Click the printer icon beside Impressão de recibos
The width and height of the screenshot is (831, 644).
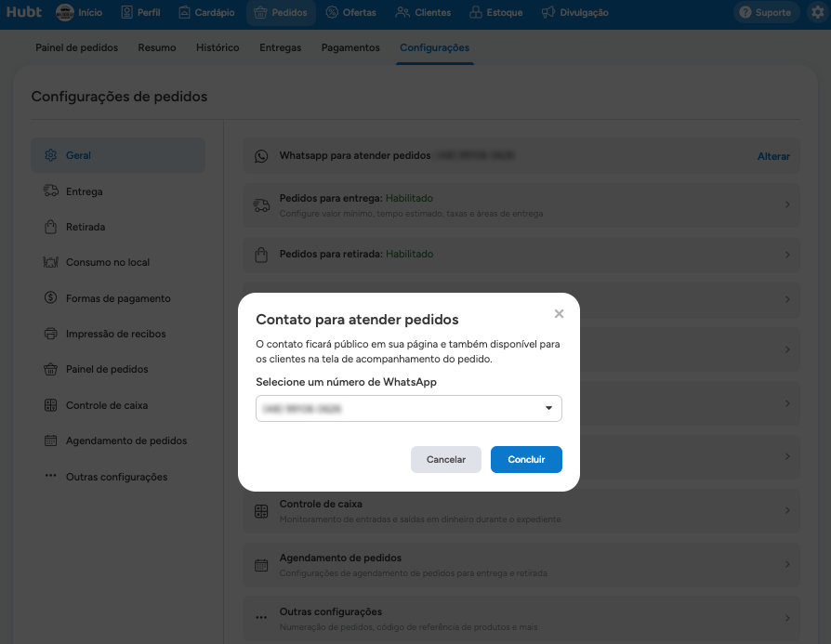tap(50, 334)
